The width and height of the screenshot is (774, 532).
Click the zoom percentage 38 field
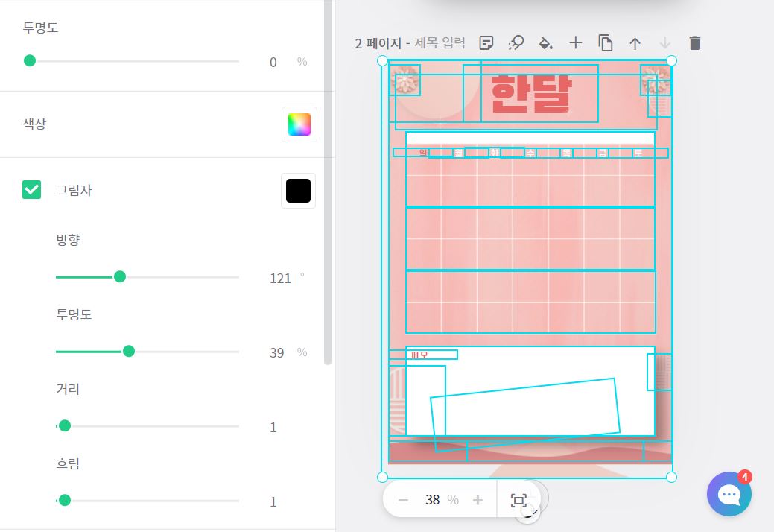point(432,500)
